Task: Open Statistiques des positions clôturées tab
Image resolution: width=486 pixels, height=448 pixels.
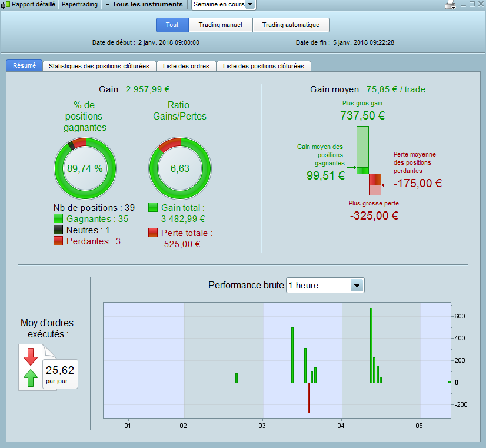Action: (x=99, y=66)
